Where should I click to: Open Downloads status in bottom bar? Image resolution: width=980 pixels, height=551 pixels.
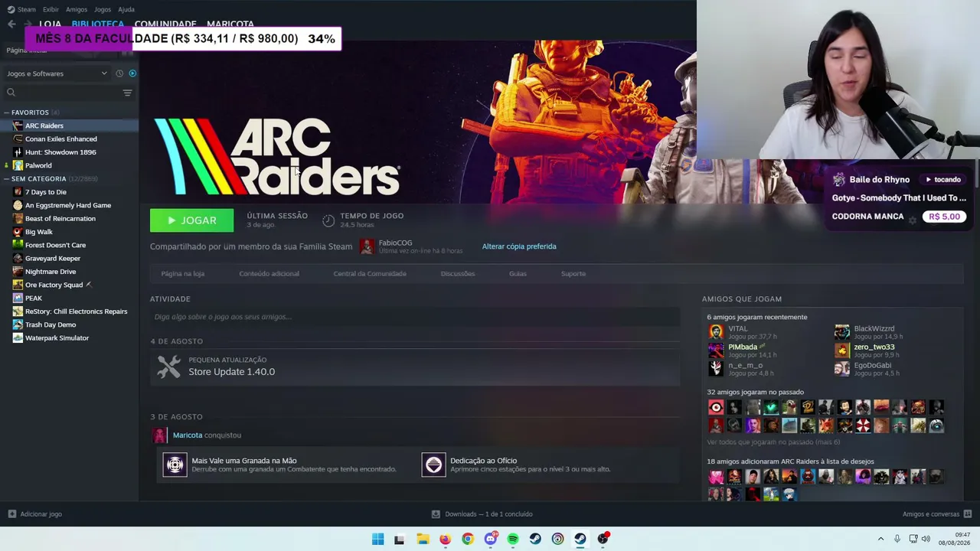pyautogui.click(x=482, y=514)
